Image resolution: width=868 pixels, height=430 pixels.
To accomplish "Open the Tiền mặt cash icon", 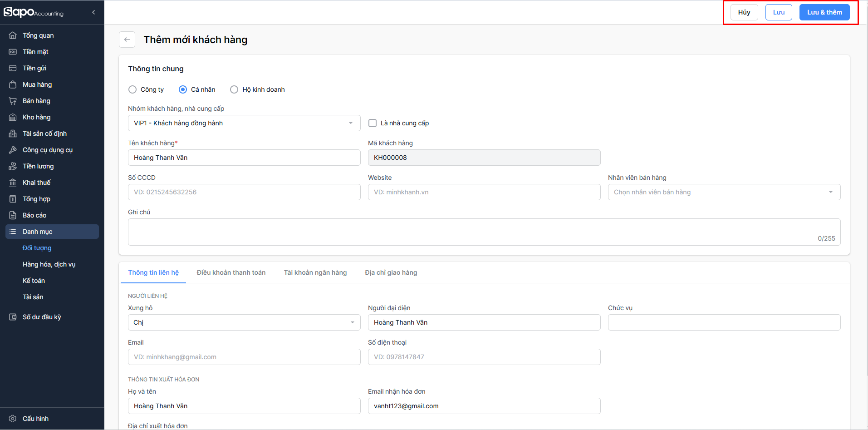I will 13,52.
